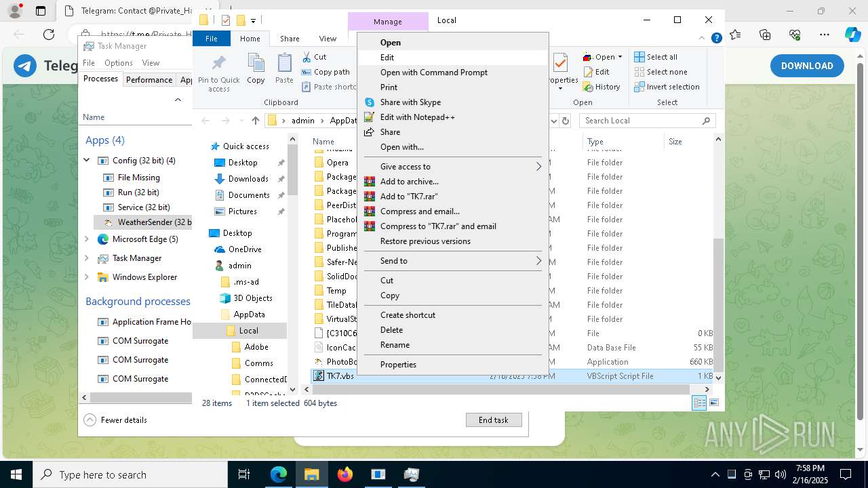Open the Edge browser settings ellipsis menu

pos(825,35)
